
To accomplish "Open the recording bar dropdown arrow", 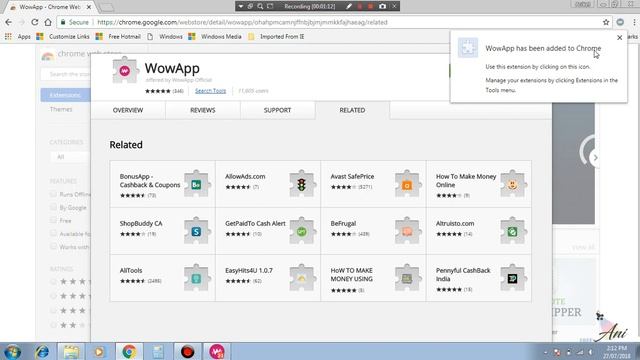I will [x=241, y=6].
